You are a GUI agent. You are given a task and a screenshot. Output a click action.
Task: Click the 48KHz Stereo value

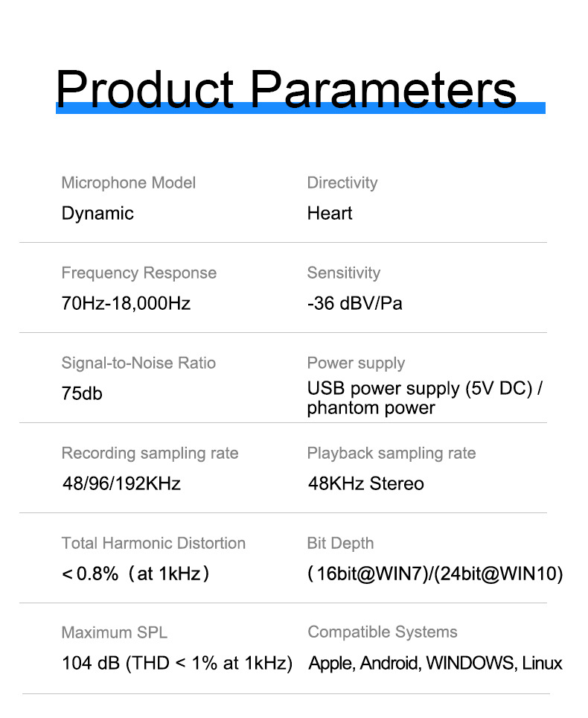pyautogui.click(x=366, y=484)
